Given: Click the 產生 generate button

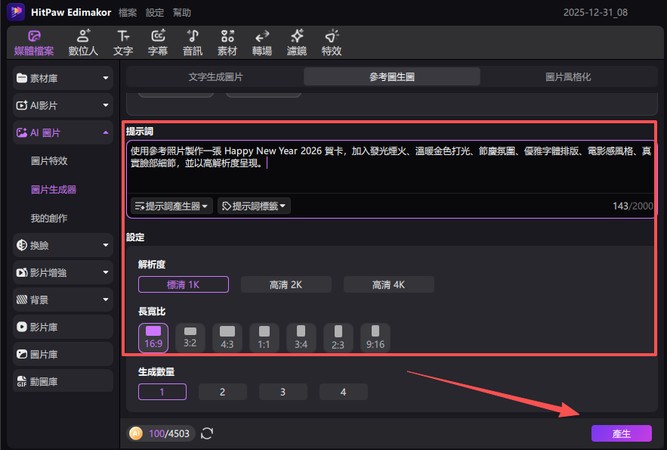Looking at the screenshot, I should coord(621,433).
